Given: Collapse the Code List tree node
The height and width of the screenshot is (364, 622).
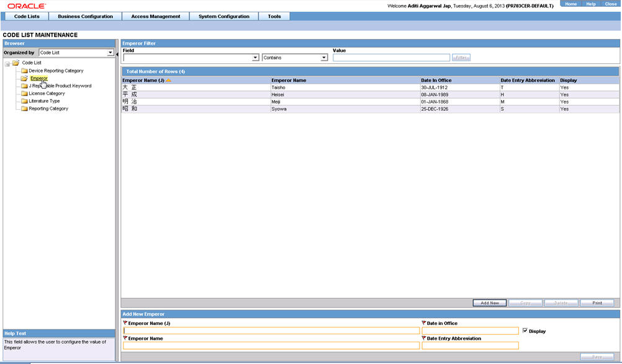Looking at the screenshot, I should pos(7,64).
